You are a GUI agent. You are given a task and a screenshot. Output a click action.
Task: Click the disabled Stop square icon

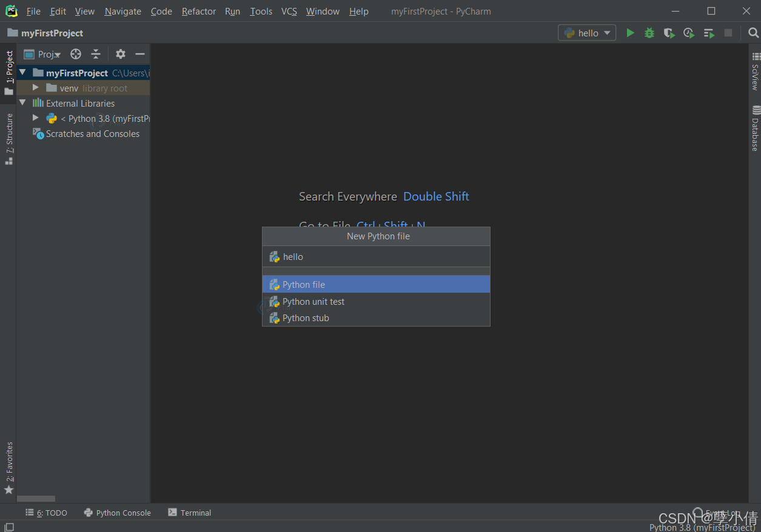[728, 33]
